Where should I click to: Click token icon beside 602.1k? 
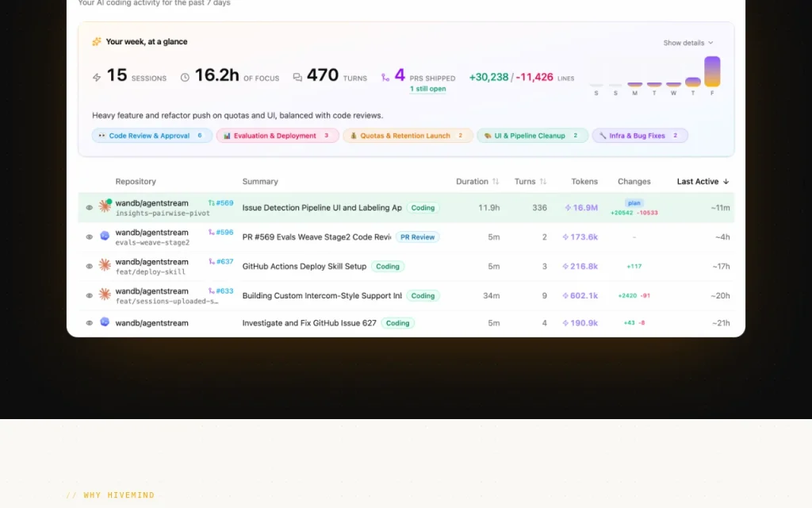pos(565,295)
